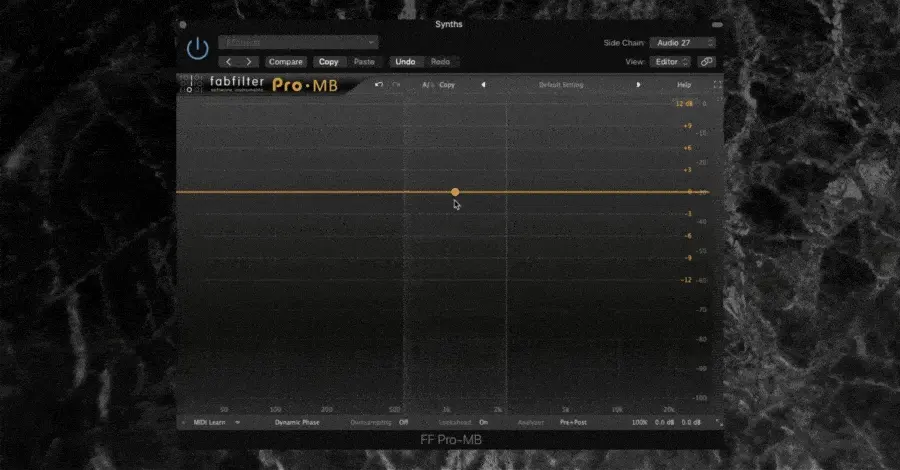Click the FabFilter Pro-MB logo
900x470 pixels.
274,84
